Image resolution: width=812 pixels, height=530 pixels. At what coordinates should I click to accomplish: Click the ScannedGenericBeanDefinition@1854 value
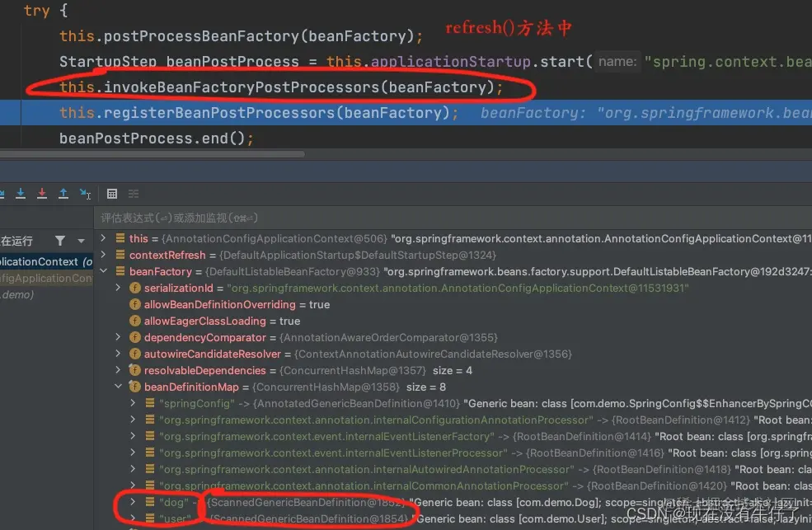click(x=309, y=518)
